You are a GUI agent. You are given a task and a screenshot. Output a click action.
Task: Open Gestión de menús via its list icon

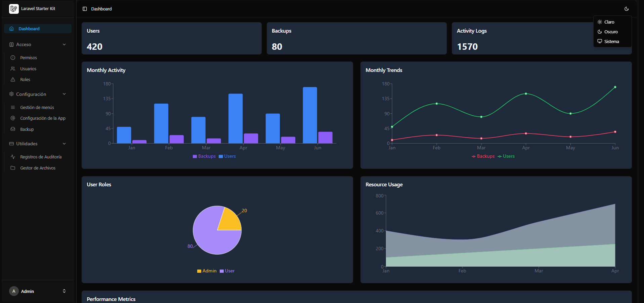coord(13,107)
